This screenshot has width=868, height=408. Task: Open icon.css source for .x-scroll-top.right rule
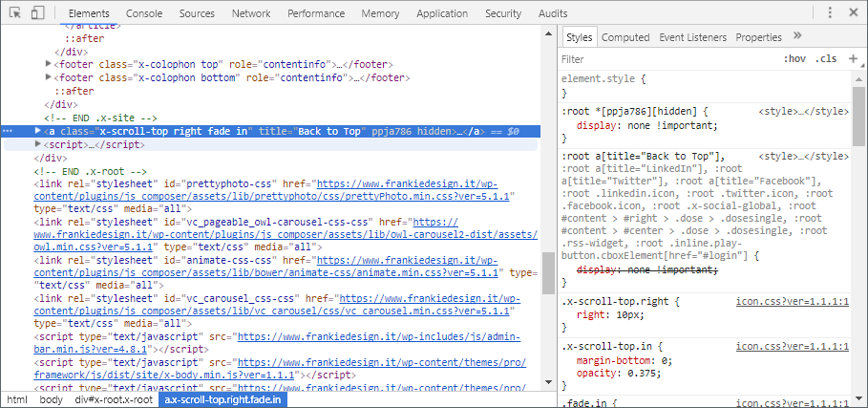(793, 302)
